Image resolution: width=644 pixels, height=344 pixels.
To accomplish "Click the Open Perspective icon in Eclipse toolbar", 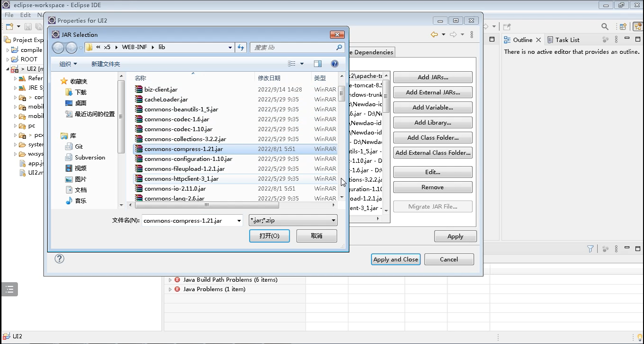I will tap(623, 27).
